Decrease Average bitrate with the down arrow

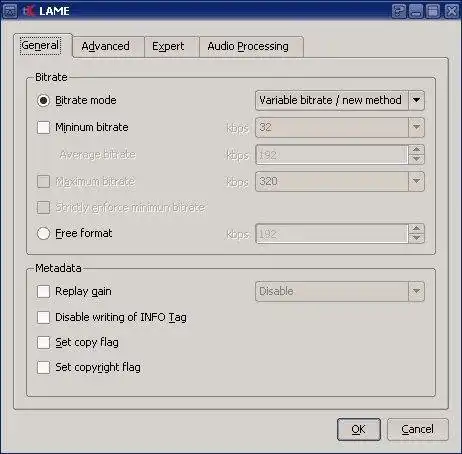(416, 159)
